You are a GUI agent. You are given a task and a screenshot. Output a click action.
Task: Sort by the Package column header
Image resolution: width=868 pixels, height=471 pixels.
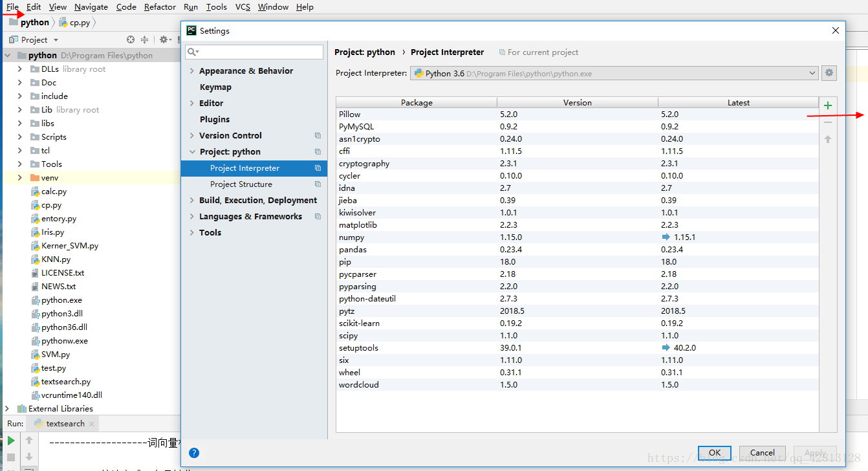tap(417, 102)
